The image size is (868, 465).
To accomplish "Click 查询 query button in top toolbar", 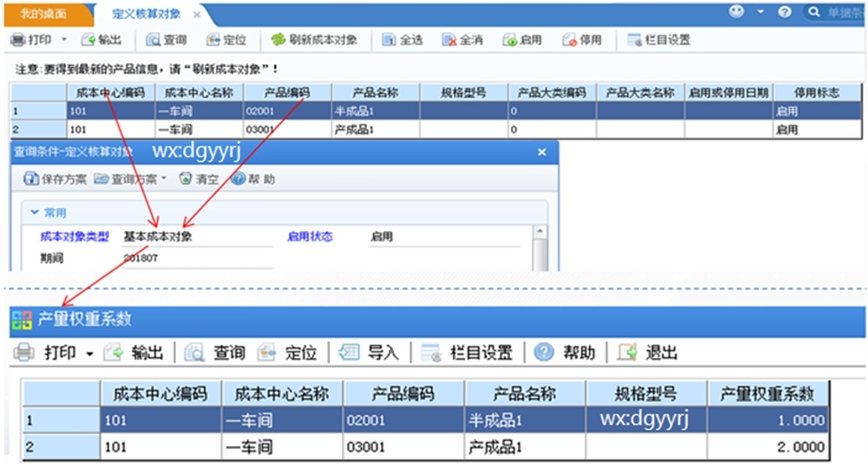I will [x=166, y=40].
